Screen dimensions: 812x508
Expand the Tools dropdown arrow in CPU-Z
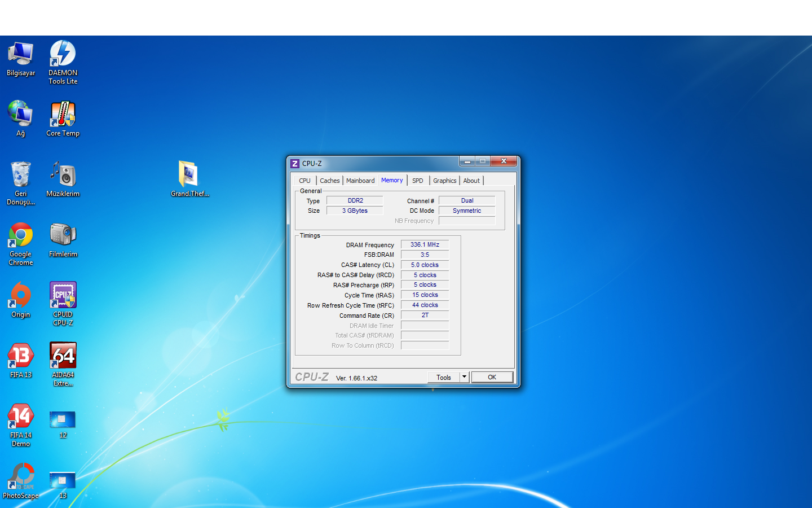point(464,377)
